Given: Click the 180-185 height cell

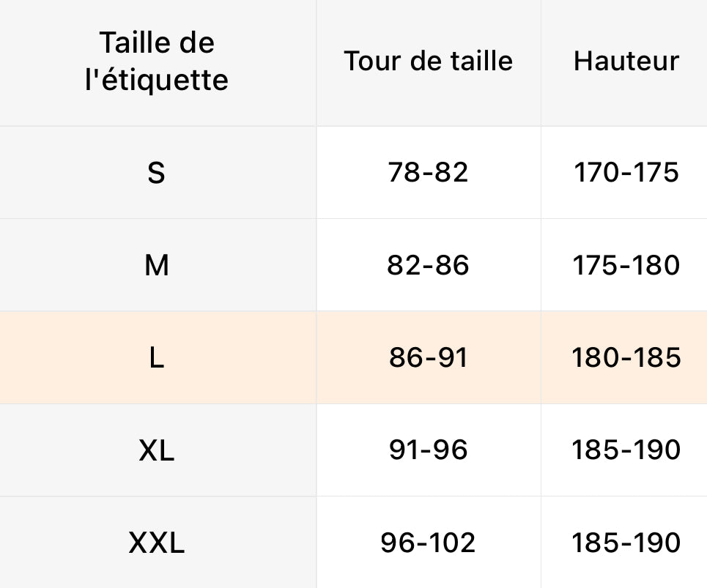Looking at the screenshot, I should point(626,358).
